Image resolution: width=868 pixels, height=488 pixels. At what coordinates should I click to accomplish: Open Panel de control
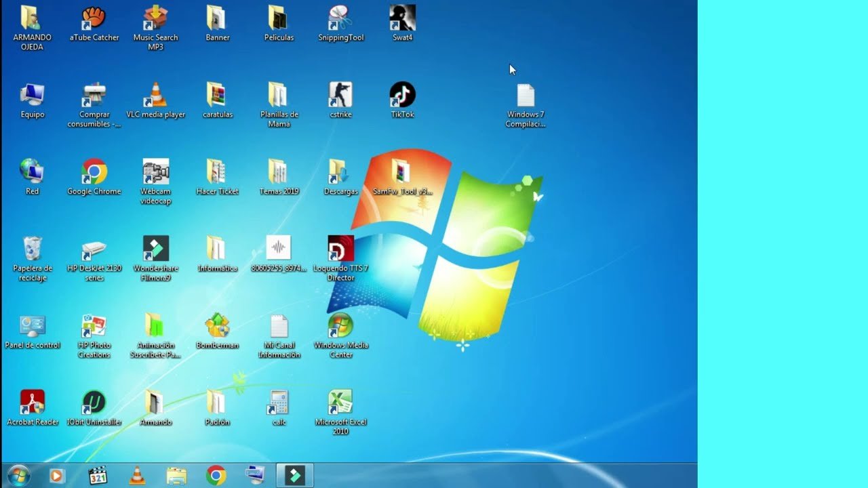point(32,331)
